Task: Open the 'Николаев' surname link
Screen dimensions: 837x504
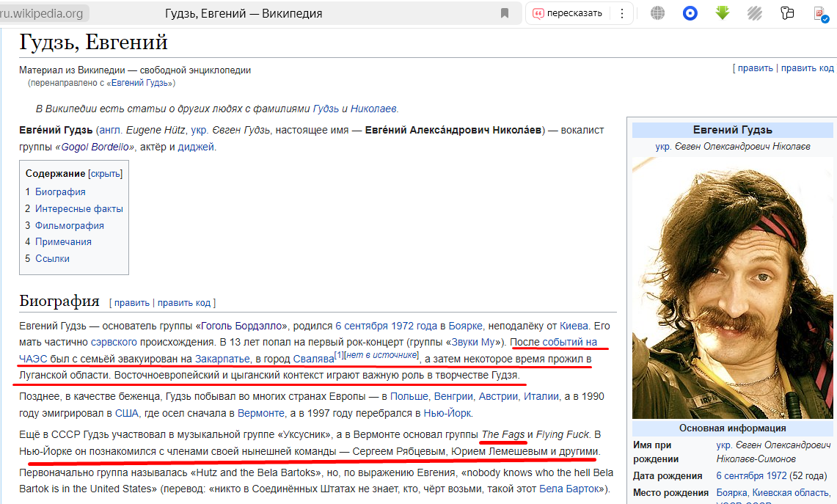Action: 373,109
